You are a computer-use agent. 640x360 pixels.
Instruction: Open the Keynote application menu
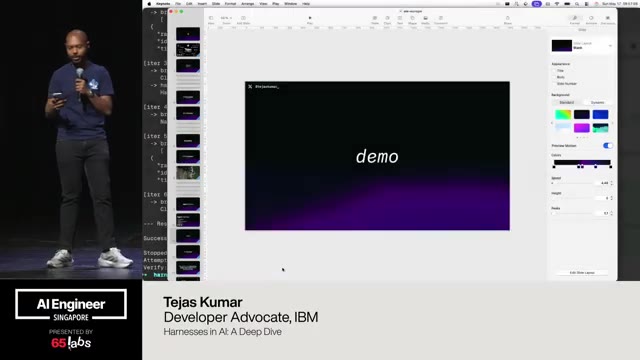(163, 4)
